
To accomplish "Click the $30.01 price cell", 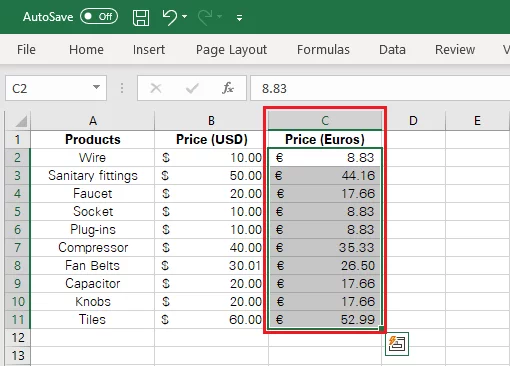I will click(211, 266).
